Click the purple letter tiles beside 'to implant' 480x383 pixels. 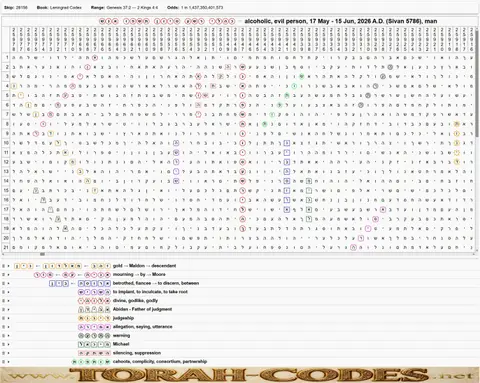[x=94, y=292]
